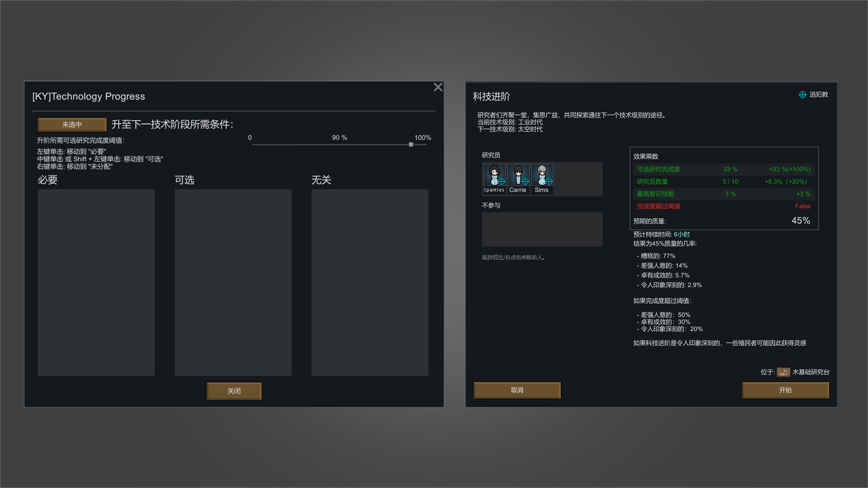Click the 取消 button
Screen dimensions: 868x488
(517, 390)
